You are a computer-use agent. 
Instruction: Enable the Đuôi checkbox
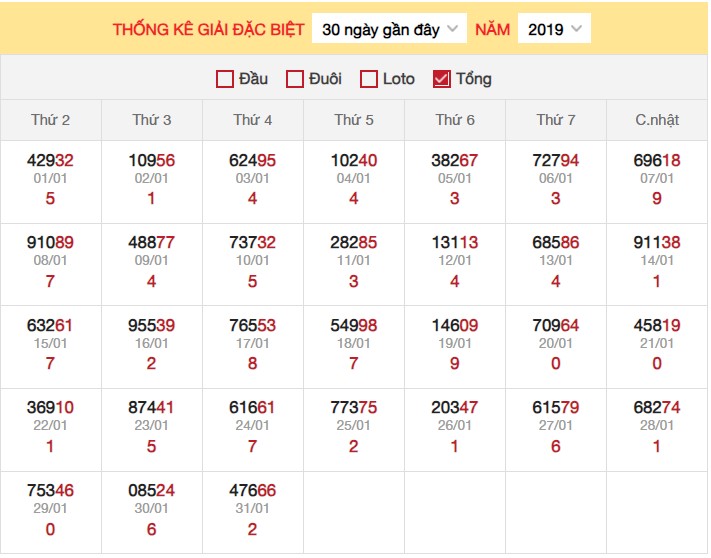point(295,79)
